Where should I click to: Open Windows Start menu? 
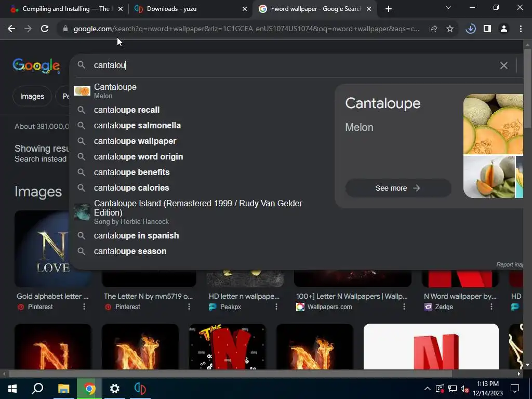tap(12, 389)
